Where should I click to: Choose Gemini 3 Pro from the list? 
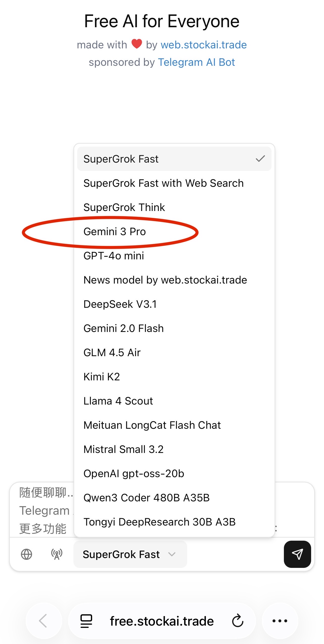[x=115, y=232]
